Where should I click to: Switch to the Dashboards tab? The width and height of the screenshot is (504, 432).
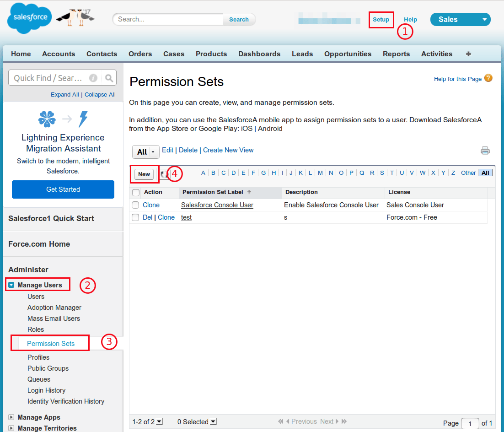pyautogui.click(x=259, y=54)
